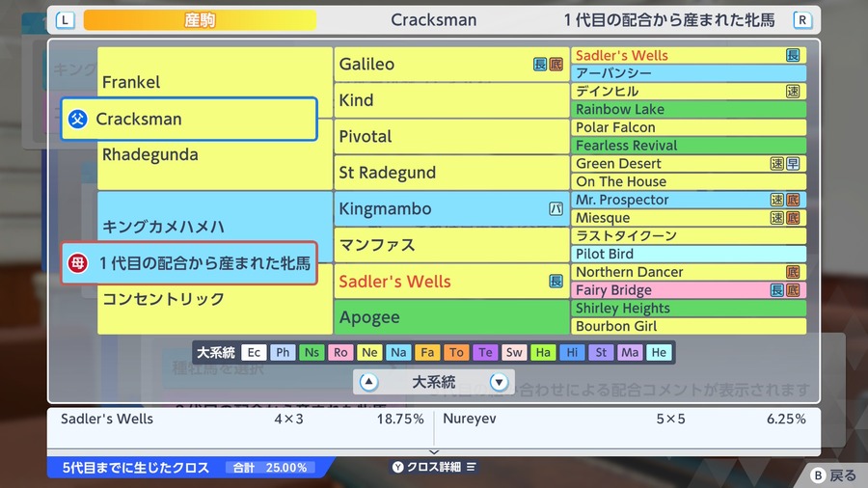Click the 長 badge on Fairy Bridge
This screenshot has height=488, width=868.
tap(777, 290)
